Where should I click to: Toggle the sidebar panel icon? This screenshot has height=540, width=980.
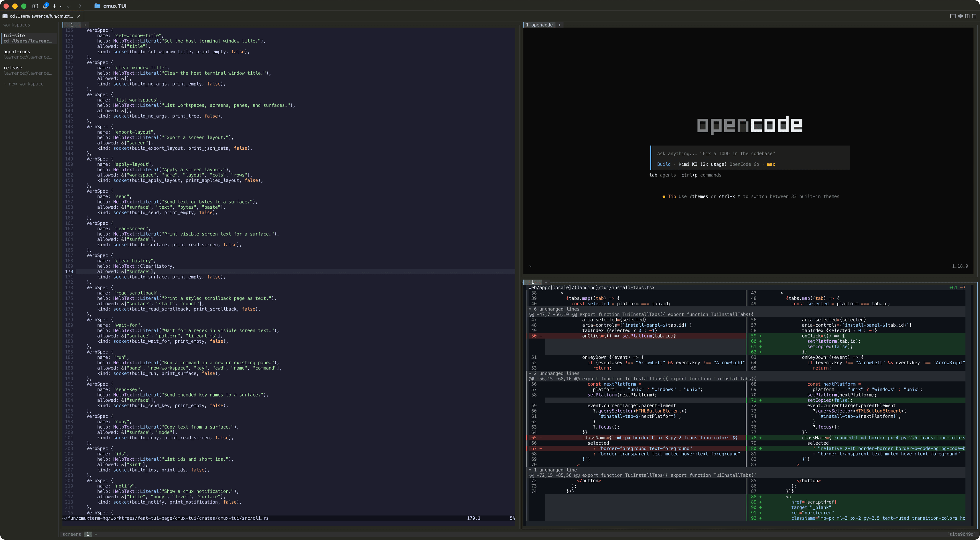point(35,6)
